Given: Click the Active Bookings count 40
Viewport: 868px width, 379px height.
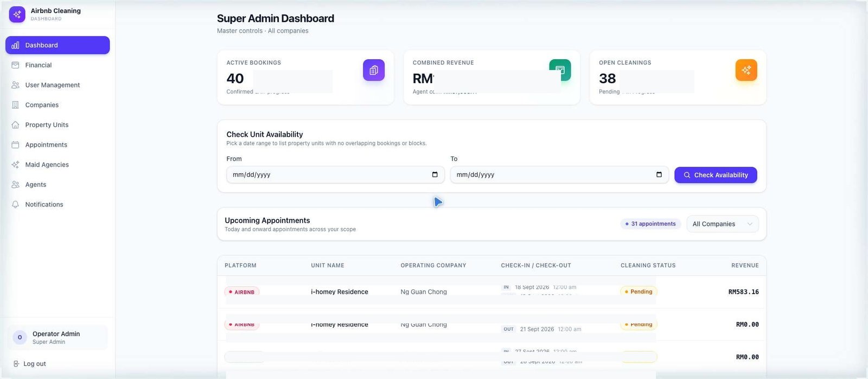Looking at the screenshot, I should coord(235,78).
